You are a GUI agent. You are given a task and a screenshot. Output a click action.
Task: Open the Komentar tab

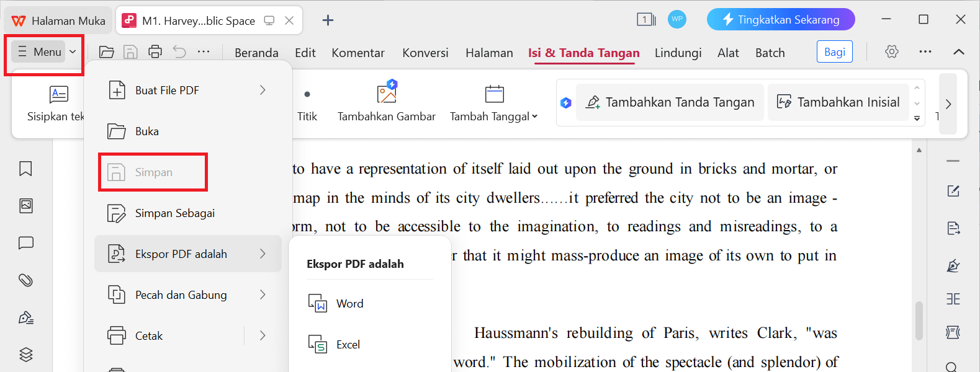tap(358, 53)
